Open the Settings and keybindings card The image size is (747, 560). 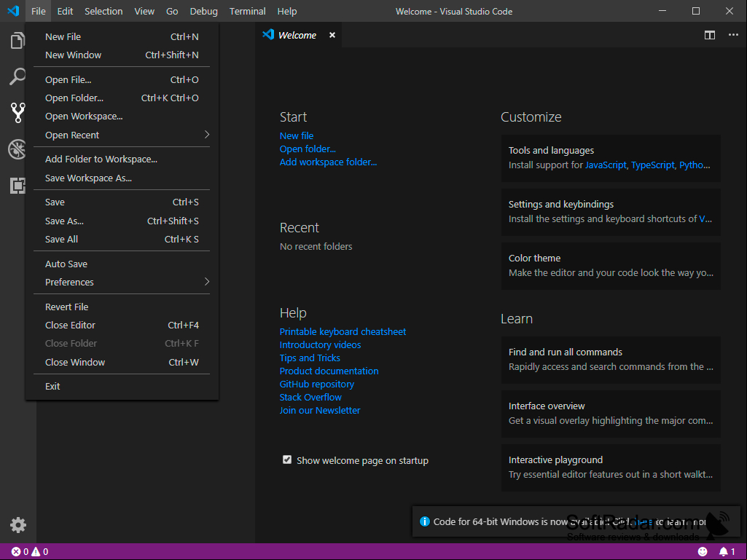click(610, 212)
